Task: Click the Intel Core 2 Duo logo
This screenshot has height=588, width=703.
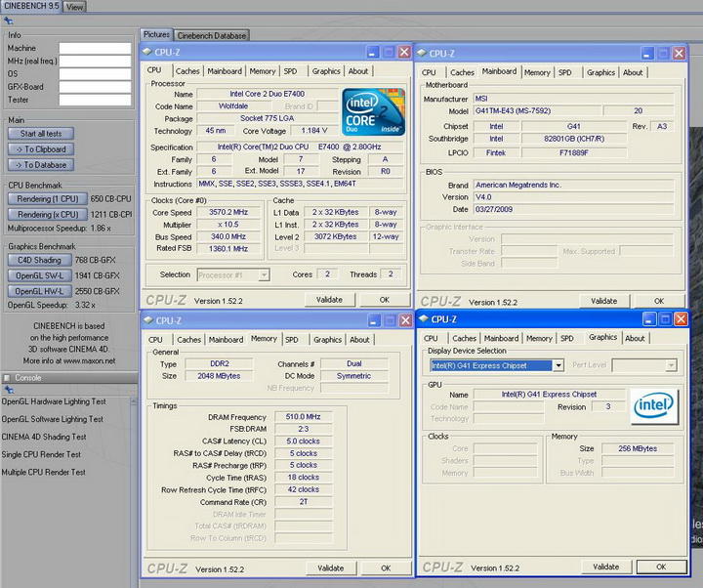Action: click(373, 110)
